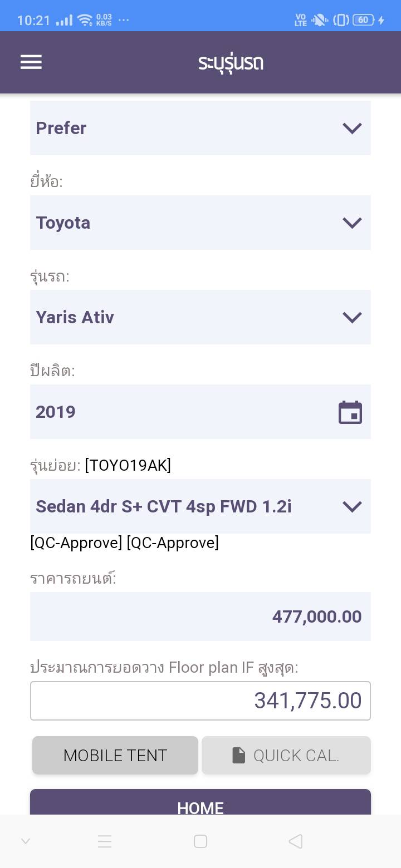Open the hamburger navigation menu
This screenshot has width=401, height=868.
31,62
